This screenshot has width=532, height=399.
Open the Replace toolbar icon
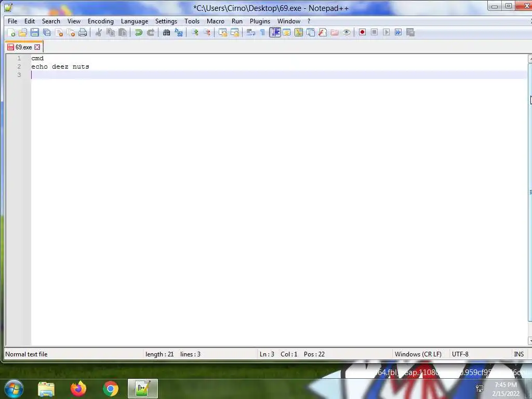coord(179,33)
